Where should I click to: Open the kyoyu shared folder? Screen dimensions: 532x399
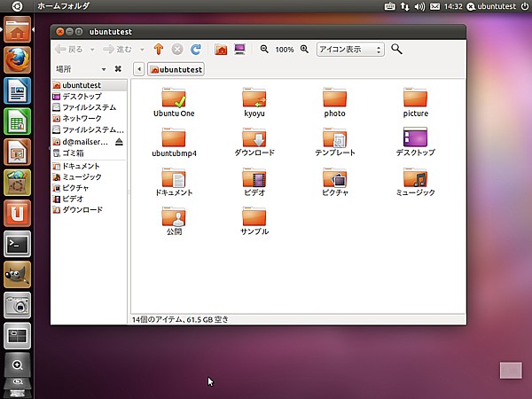point(254,103)
